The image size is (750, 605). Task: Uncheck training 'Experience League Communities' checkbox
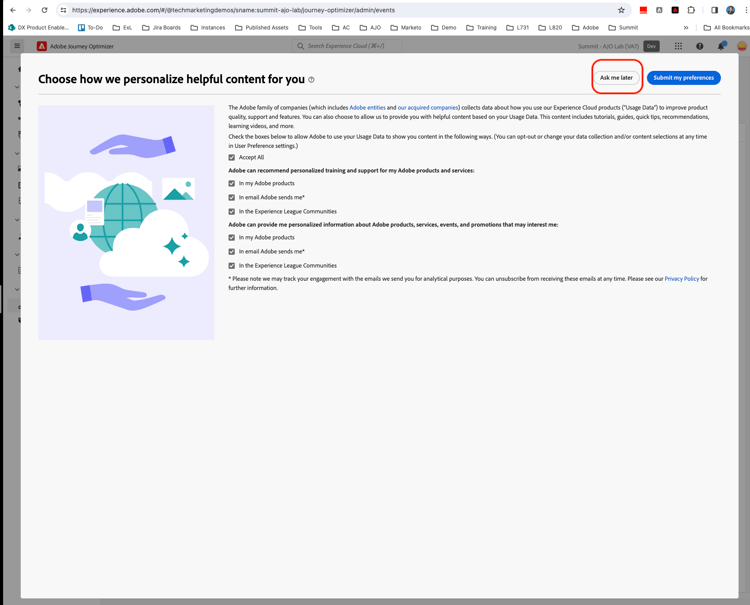pos(232,211)
